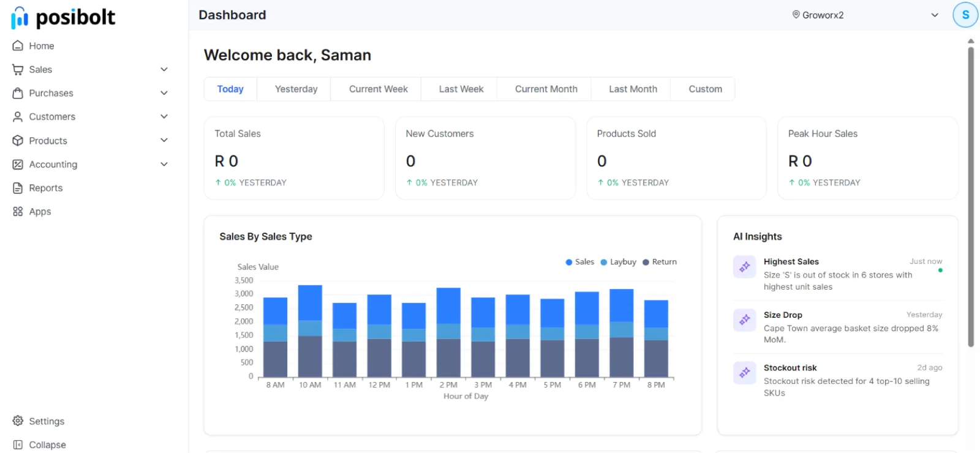This screenshot has width=980, height=453.
Task: Click the Products Sold card
Action: (x=676, y=158)
